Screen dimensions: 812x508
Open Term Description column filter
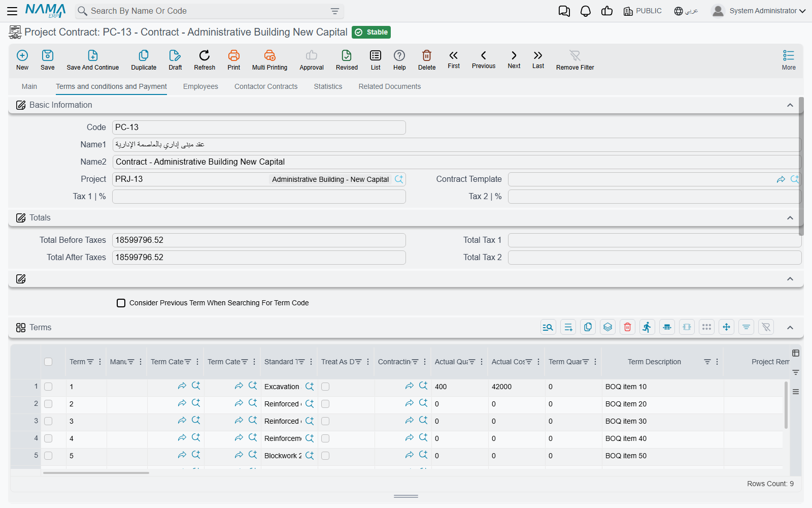point(707,362)
